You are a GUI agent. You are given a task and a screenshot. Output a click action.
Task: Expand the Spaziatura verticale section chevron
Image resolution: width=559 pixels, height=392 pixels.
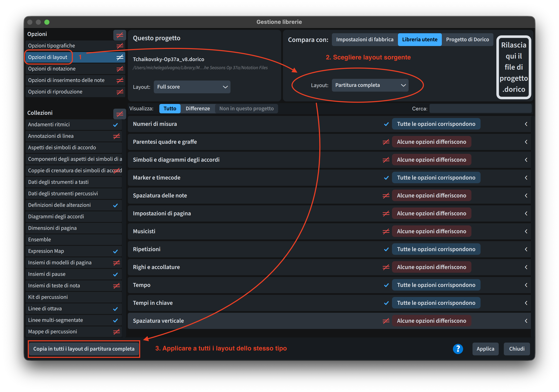[526, 321]
